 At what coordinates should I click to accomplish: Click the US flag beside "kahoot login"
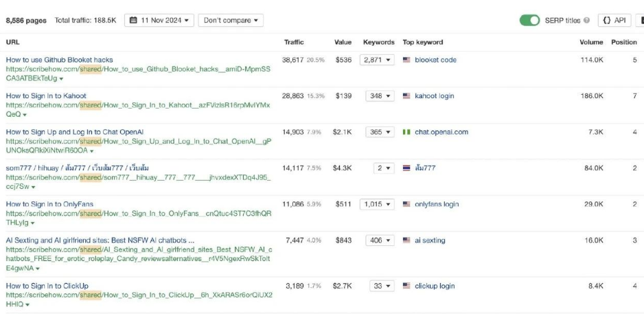[x=406, y=96]
